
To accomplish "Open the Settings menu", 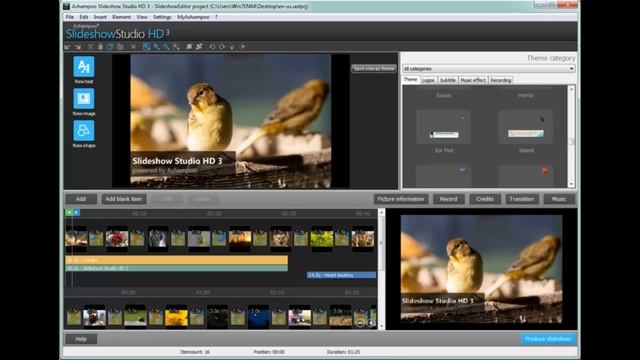I will 162,17.
